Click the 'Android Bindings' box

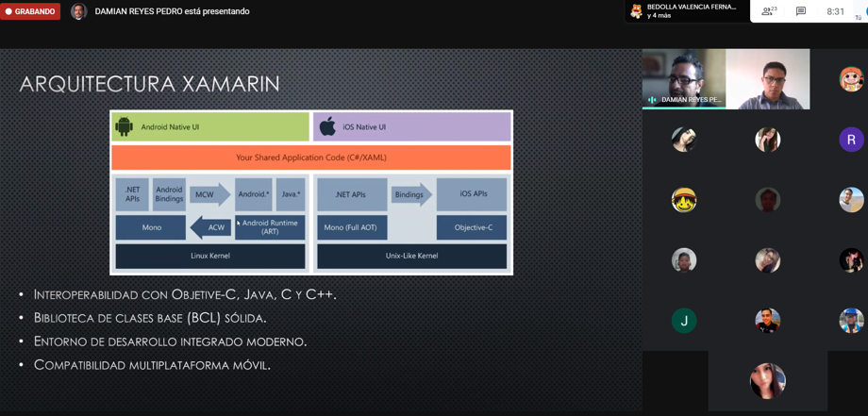point(169,194)
